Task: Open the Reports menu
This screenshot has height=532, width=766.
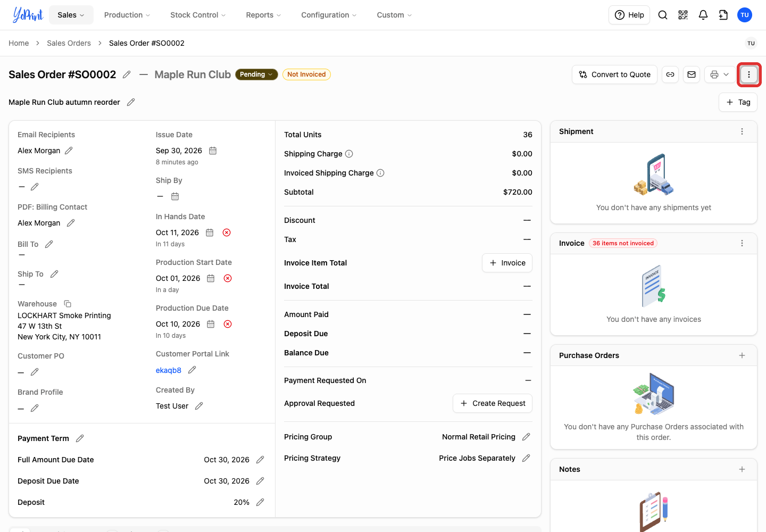Action: [263, 15]
